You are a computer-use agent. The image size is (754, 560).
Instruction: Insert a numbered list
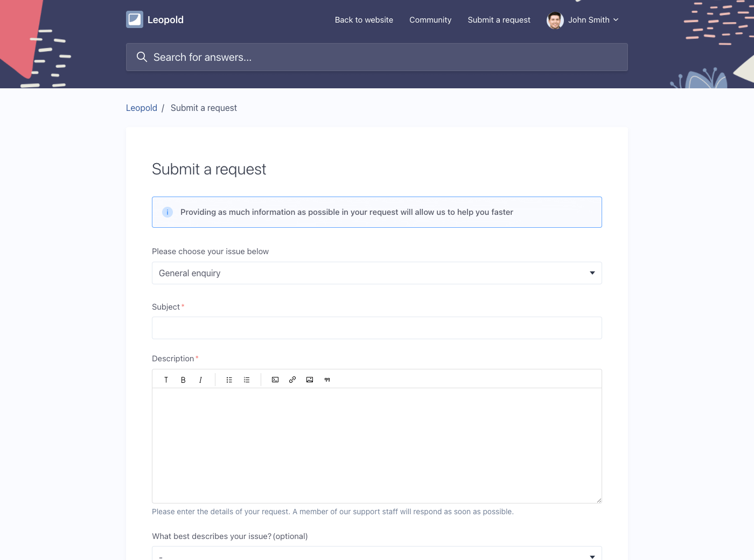(247, 380)
